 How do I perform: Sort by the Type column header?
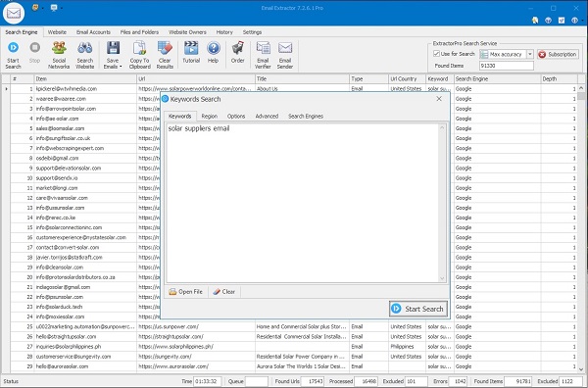tap(369, 78)
